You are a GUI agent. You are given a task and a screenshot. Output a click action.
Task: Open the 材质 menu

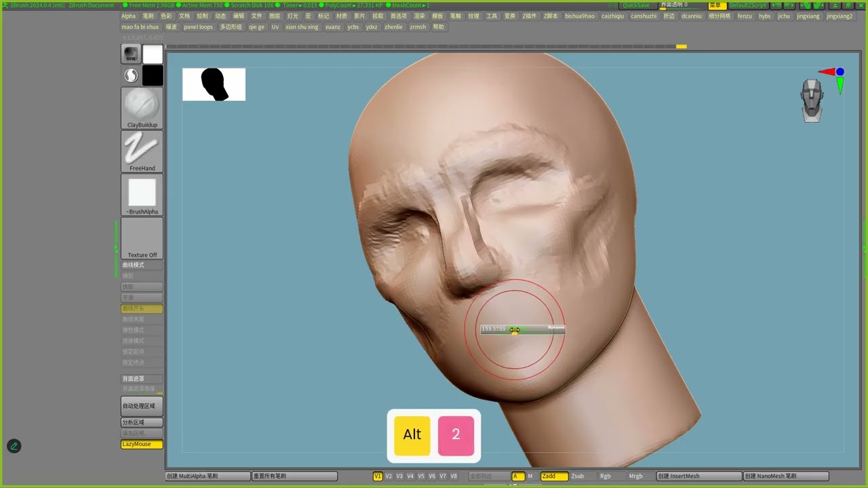(342, 16)
